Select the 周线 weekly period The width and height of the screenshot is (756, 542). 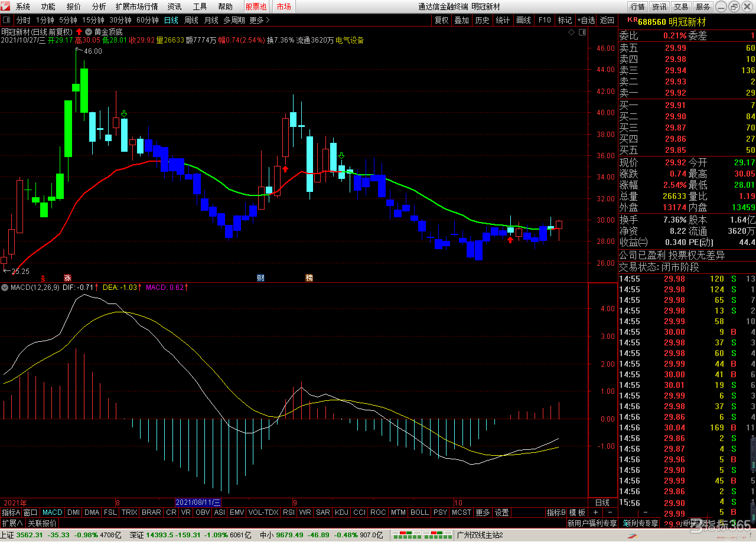[x=191, y=19]
